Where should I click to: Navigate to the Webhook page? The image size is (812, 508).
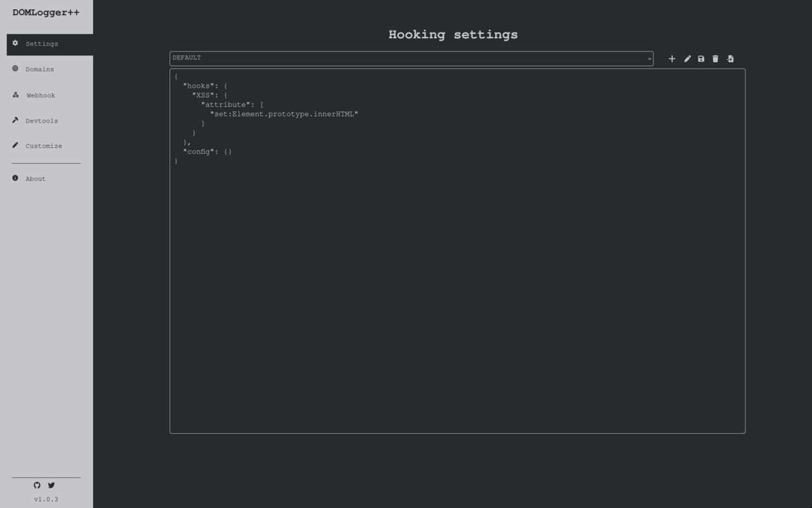pos(40,95)
